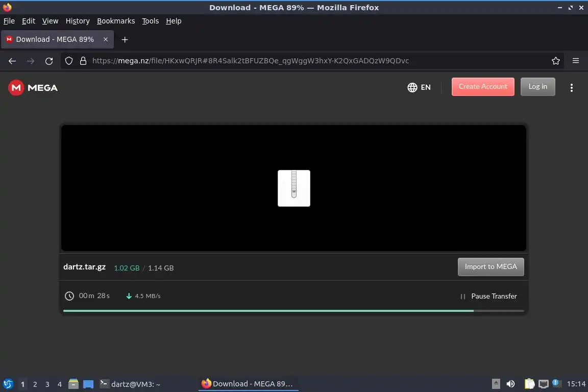The image size is (588, 392).
Task: Open the Edit menu
Action: [x=29, y=21]
